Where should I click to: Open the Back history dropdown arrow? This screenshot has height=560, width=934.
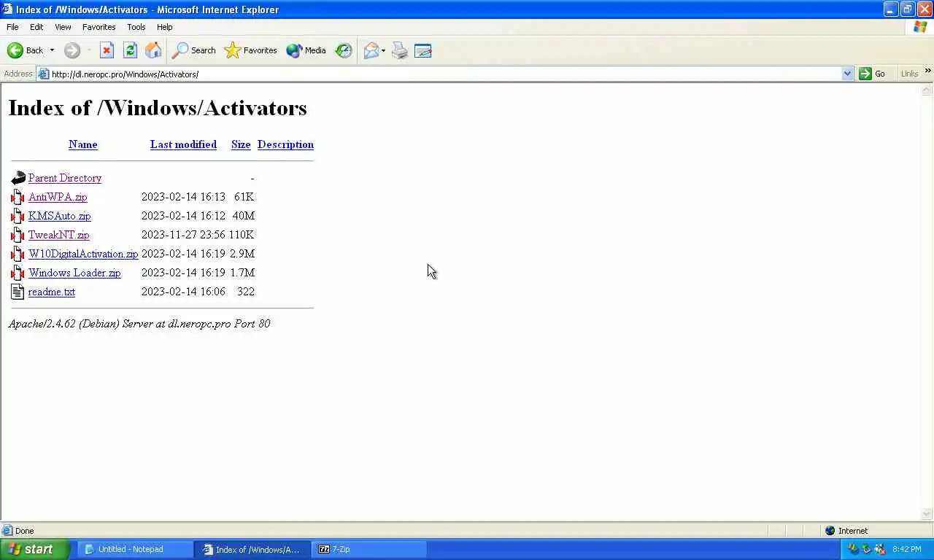[52, 50]
